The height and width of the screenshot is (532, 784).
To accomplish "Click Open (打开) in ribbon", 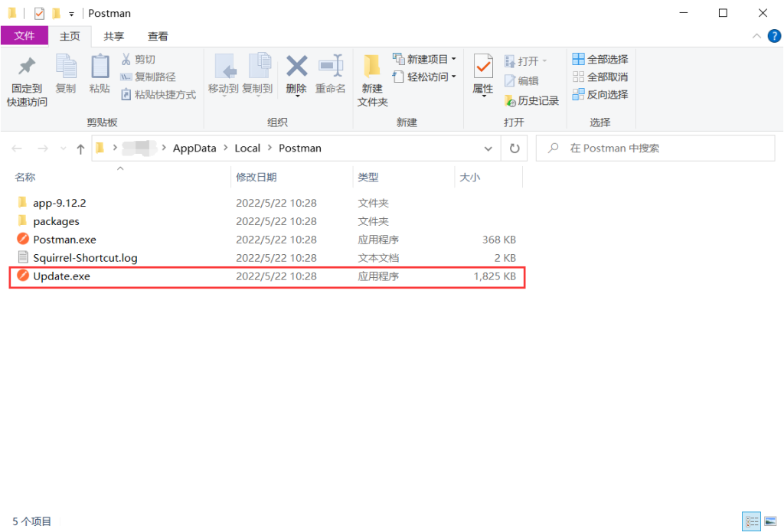I will (x=525, y=61).
